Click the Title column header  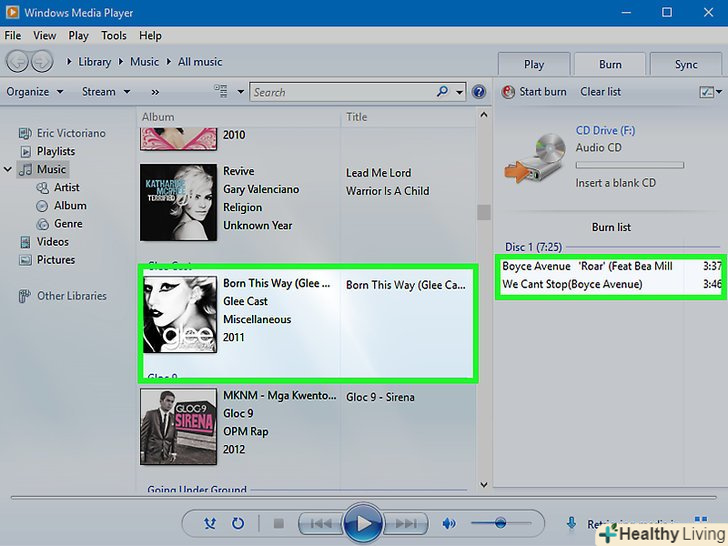357,117
